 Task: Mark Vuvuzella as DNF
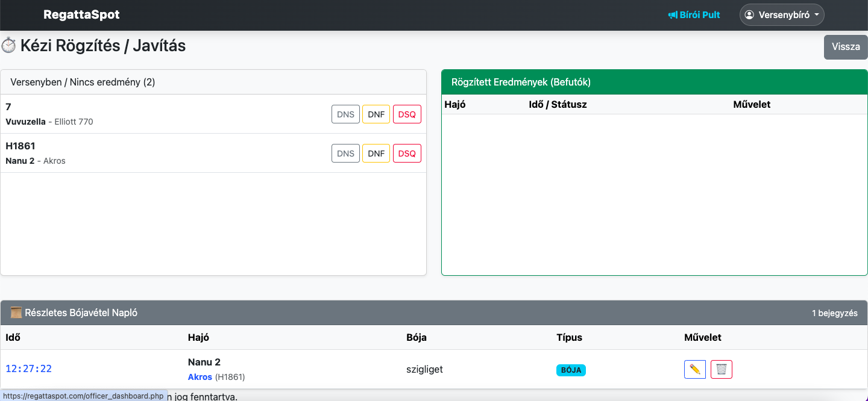pyautogui.click(x=376, y=114)
